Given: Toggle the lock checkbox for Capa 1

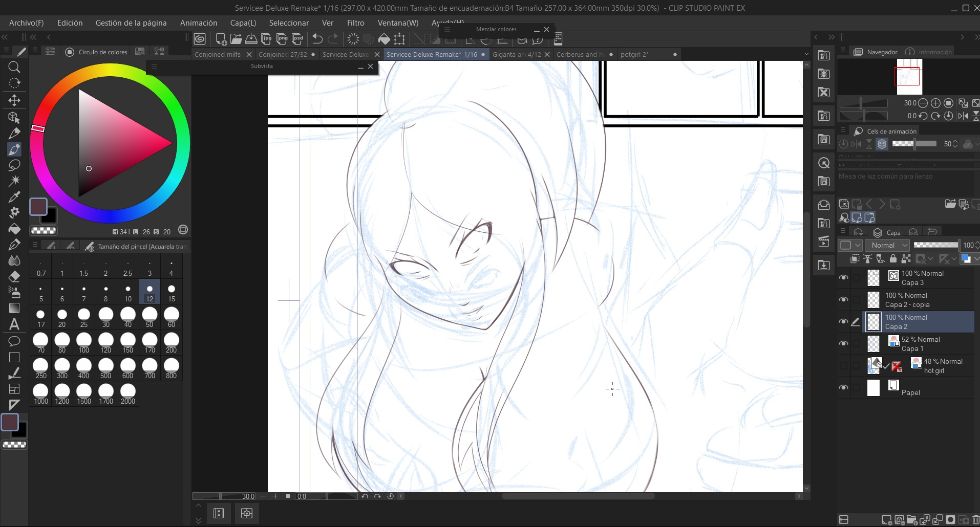Looking at the screenshot, I should click(x=856, y=344).
